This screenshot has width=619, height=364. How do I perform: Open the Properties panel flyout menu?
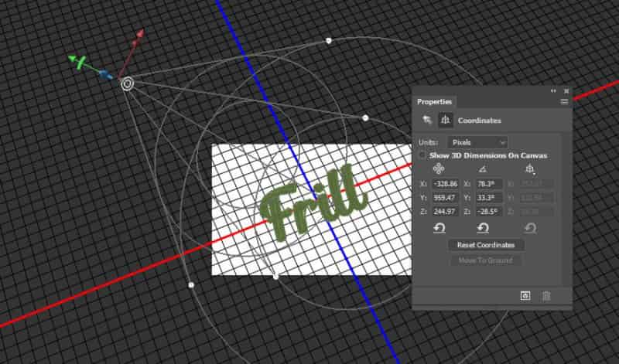point(564,102)
